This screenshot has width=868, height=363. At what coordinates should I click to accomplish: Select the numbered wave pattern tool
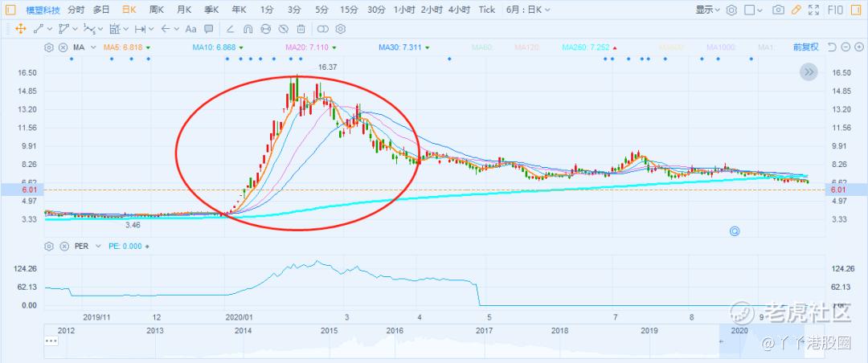point(89,29)
